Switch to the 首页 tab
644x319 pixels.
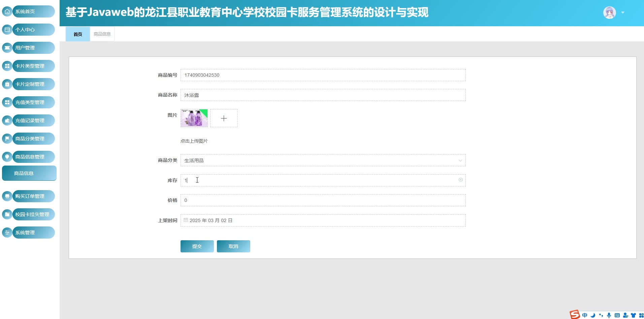[78, 34]
